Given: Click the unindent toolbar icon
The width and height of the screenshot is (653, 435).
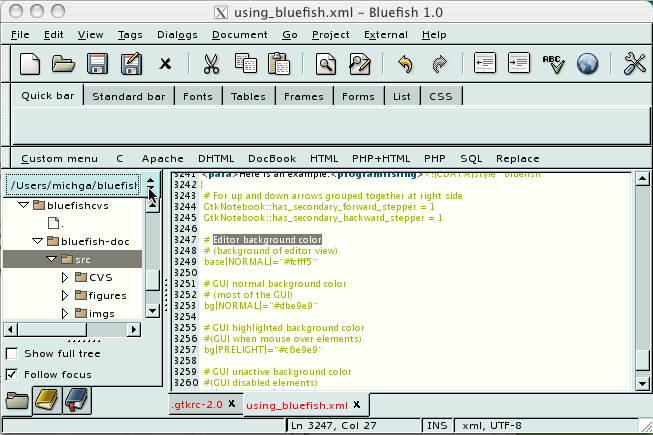Looking at the screenshot, I should tap(485, 63).
